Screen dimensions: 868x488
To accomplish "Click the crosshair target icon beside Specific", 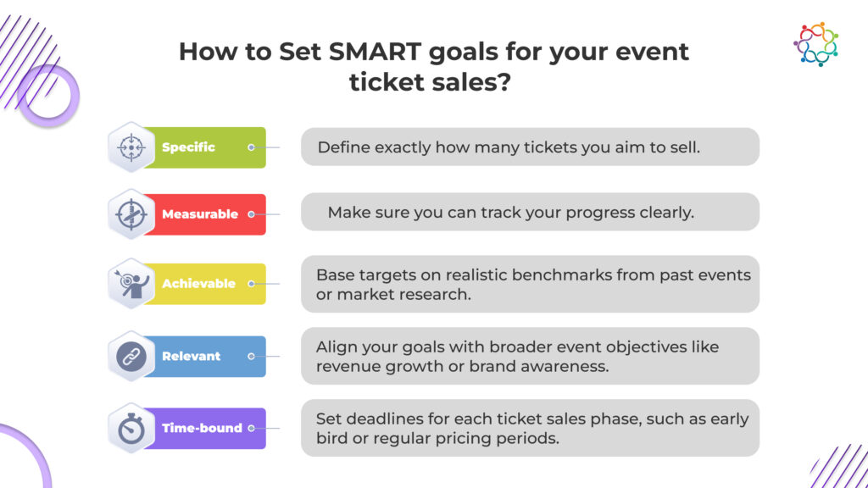I will [x=131, y=147].
